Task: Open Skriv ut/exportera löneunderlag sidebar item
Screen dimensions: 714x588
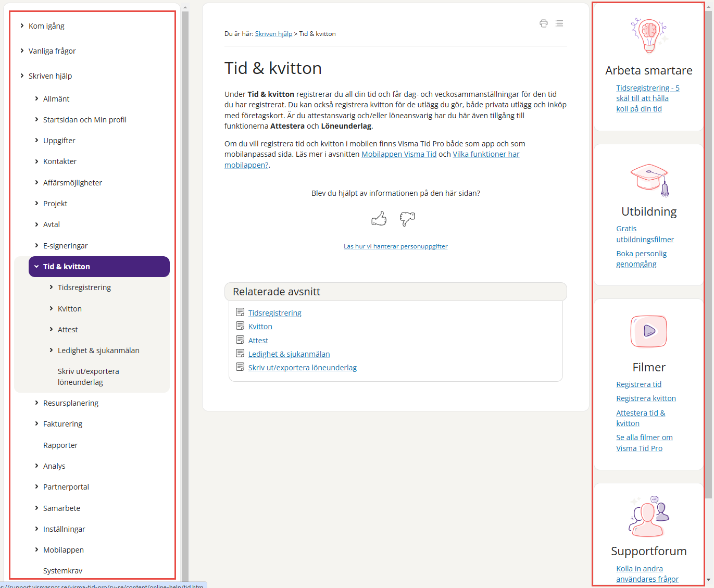Action: (x=88, y=377)
